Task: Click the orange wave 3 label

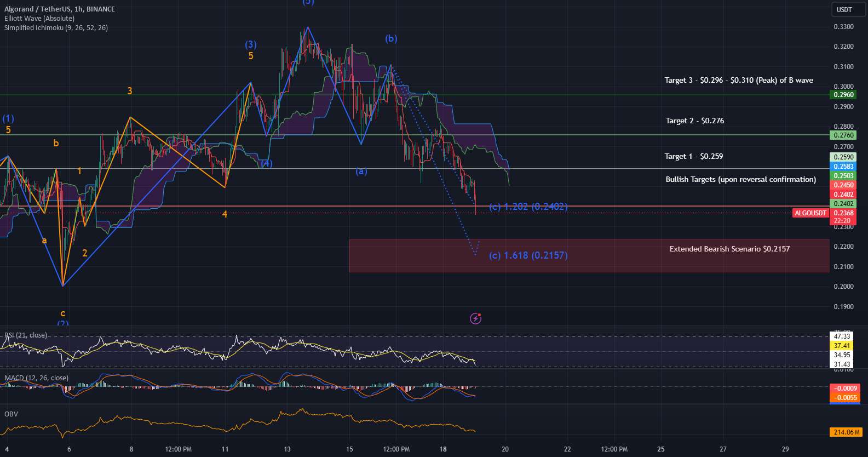Action: [130, 91]
